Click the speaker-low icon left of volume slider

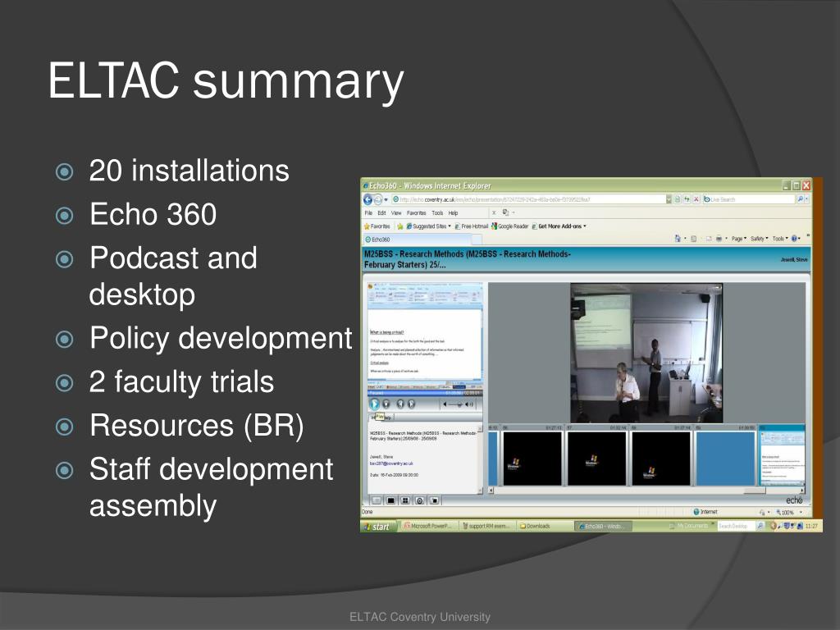click(445, 404)
